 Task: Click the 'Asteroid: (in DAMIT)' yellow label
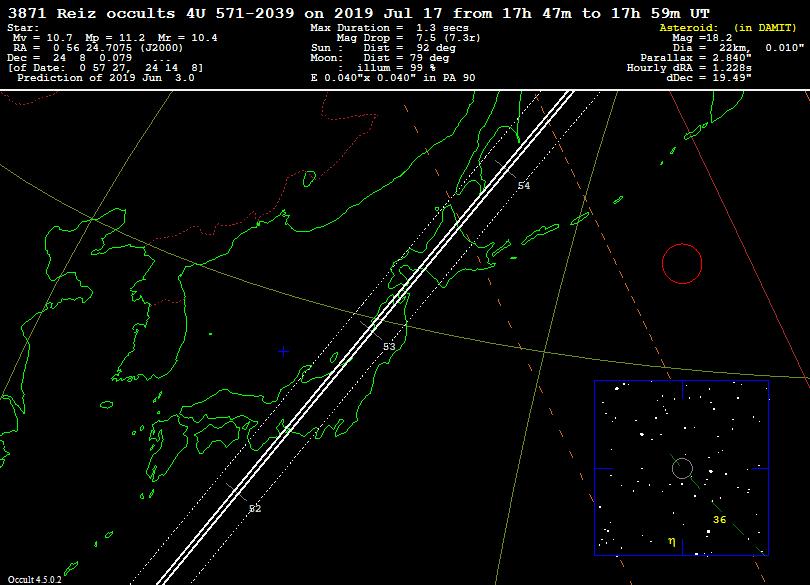coord(728,28)
